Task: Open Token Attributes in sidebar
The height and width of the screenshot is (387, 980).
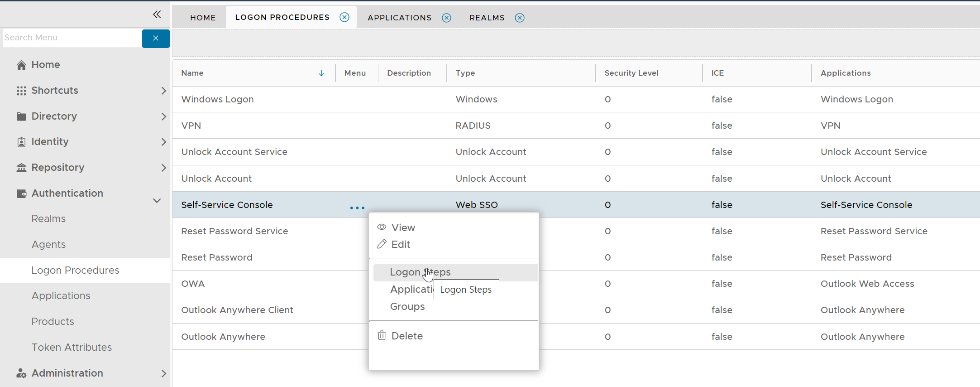Action: 72,347
